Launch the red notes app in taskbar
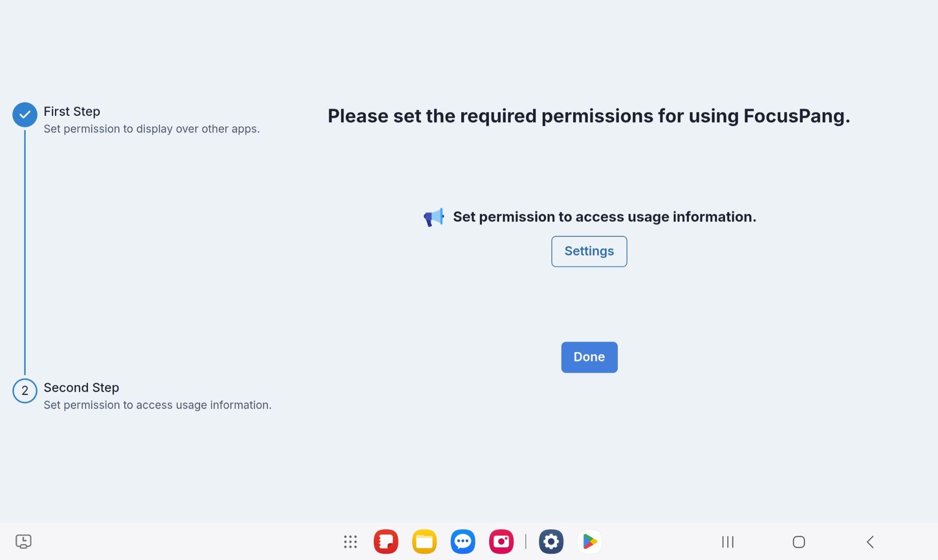 (x=386, y=542)
